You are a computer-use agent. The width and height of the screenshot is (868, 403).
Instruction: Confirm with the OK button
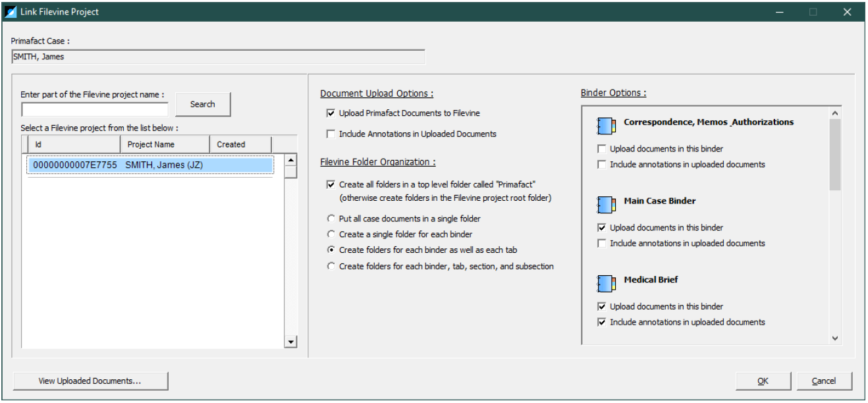[x=763, y=381]
